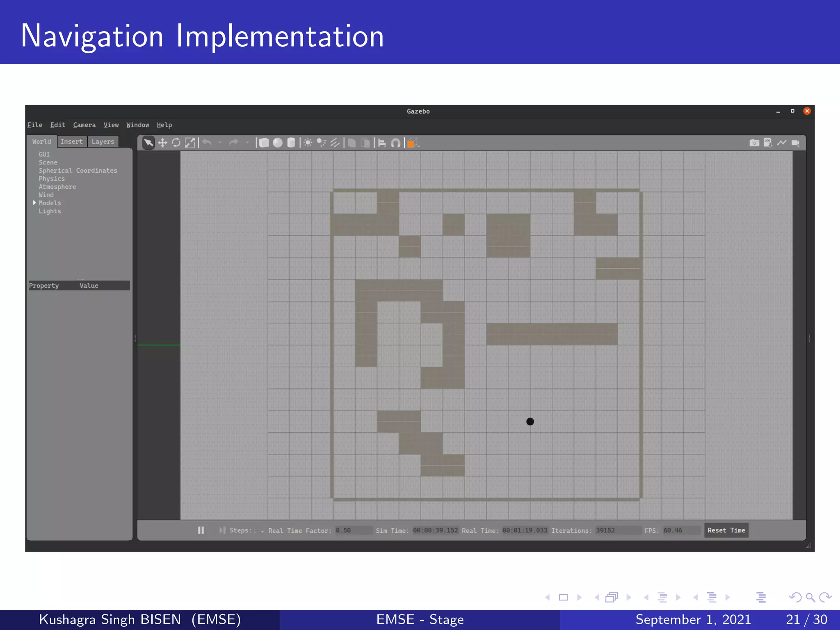
Task: Open the Edit menu
Action: point(58,125)
